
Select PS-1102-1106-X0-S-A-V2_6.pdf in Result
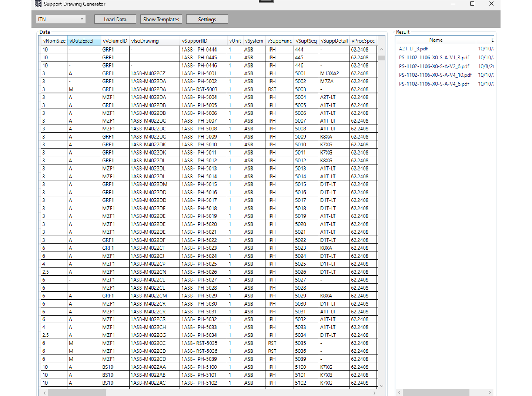click(434, 66)
